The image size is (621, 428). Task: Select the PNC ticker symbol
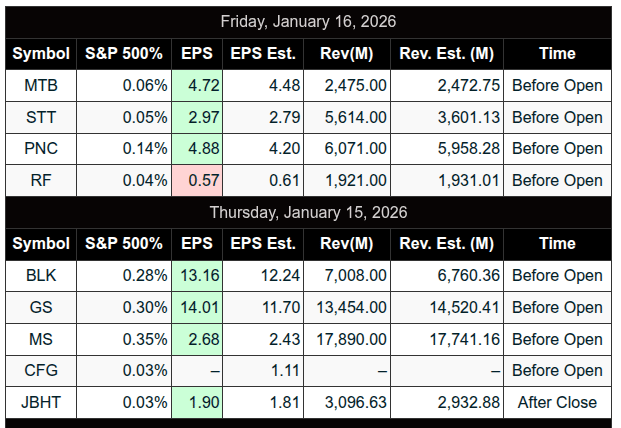41,148
